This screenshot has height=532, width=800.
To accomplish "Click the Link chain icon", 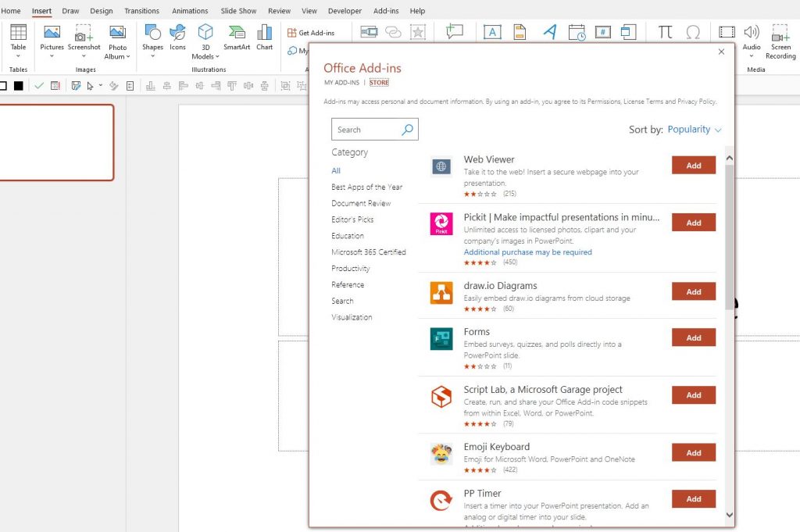I will click(x=393, y=32).
